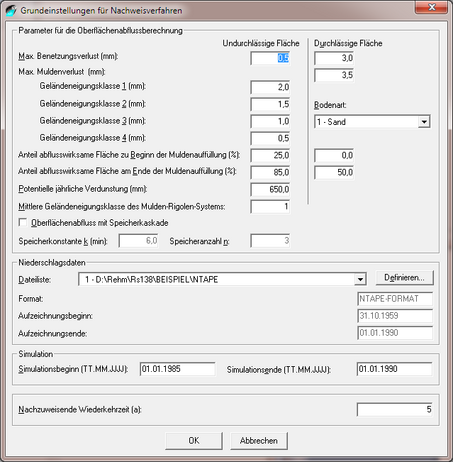
Task: Select Geländeneigungsklasse 1 undurchlässige value field
Action: [270, 87]
